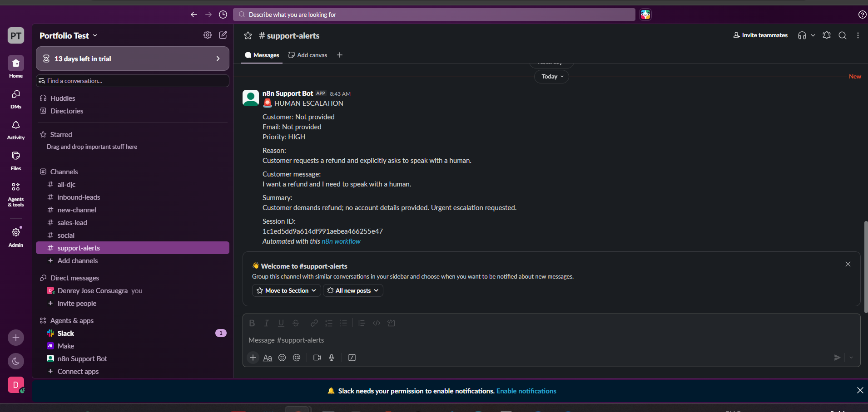
Task: Click Enable notifications link
Action: 526,391
